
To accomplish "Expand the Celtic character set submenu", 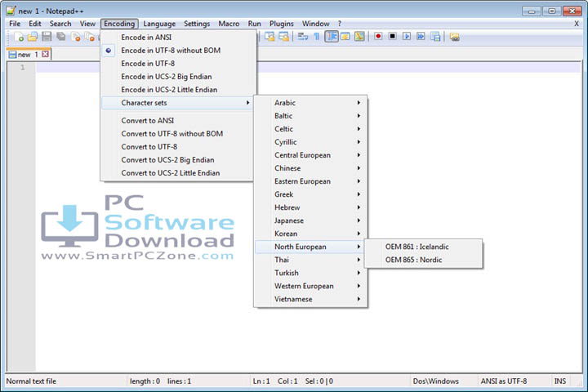I will [x=310, y=129].
